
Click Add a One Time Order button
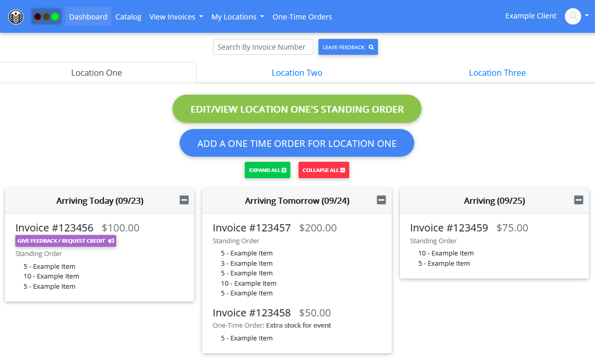tap(297, 143)
